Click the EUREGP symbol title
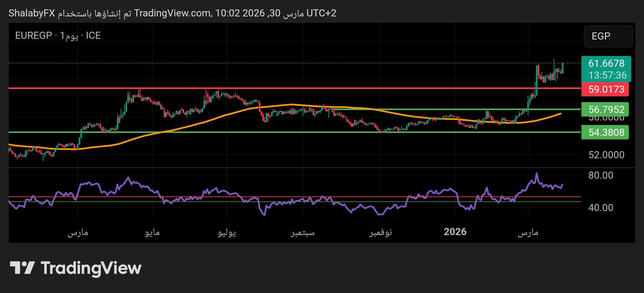The image size is (644, 293). pyautogui.click(x=33, y=36)
